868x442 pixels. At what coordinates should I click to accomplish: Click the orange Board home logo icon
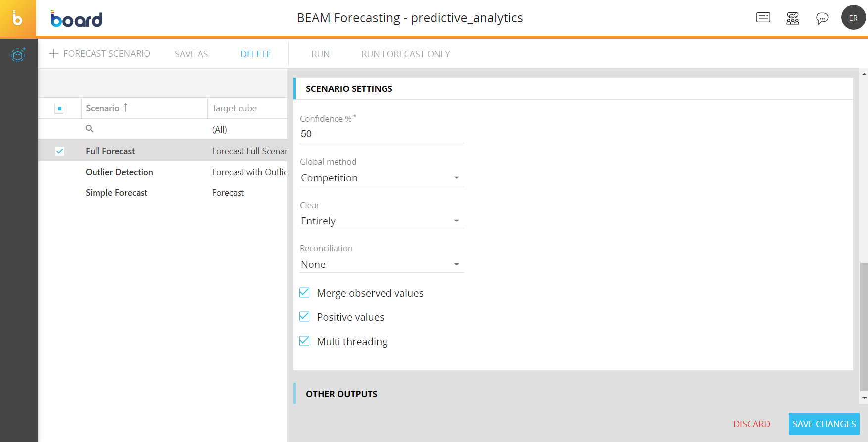point(18,18)
